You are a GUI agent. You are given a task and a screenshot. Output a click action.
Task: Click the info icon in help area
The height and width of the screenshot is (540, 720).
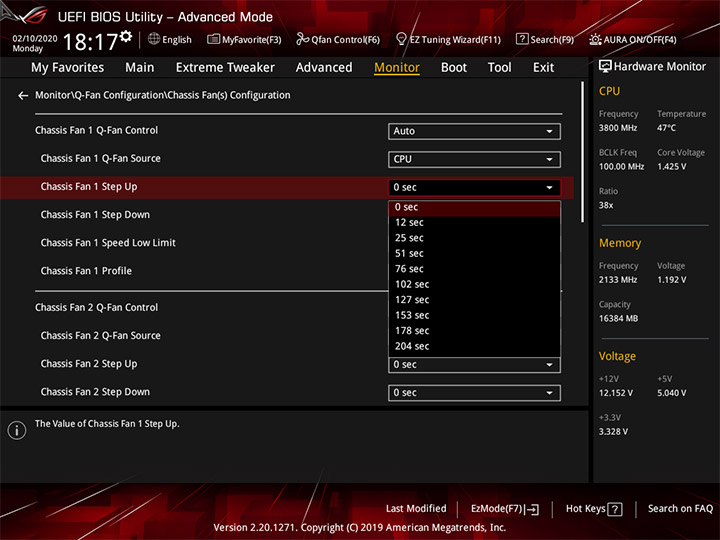tap(17, 431)
